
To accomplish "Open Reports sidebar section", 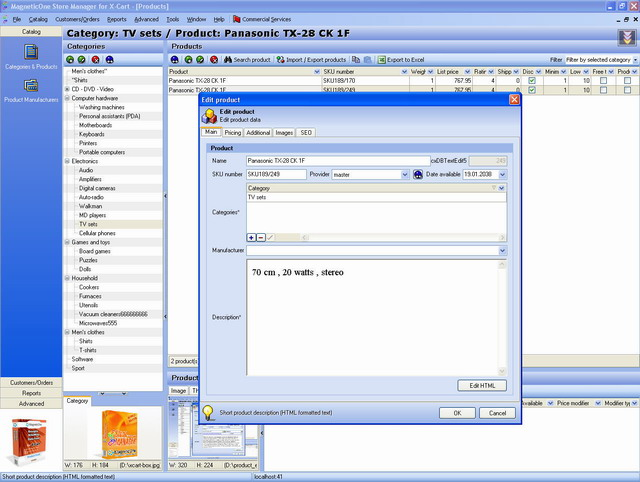I will click(31, 393).
